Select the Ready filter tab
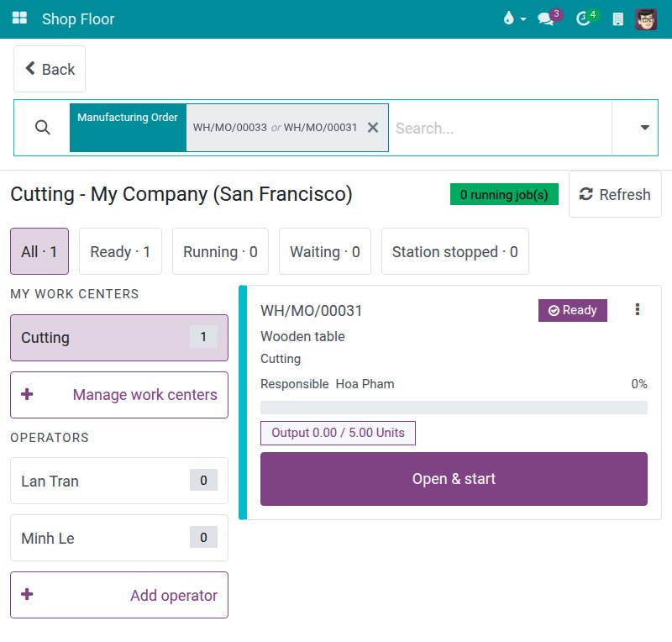 pos(120,251)
